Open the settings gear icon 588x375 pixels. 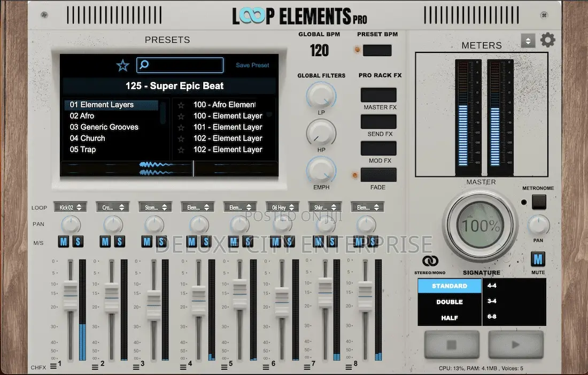click(x=547, y=40)
